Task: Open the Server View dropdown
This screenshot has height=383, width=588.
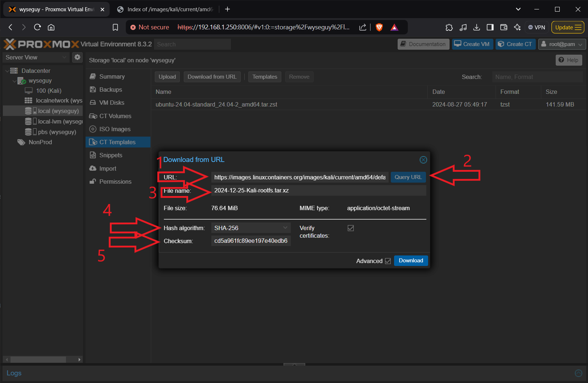Action: click(x=36, y=57)
